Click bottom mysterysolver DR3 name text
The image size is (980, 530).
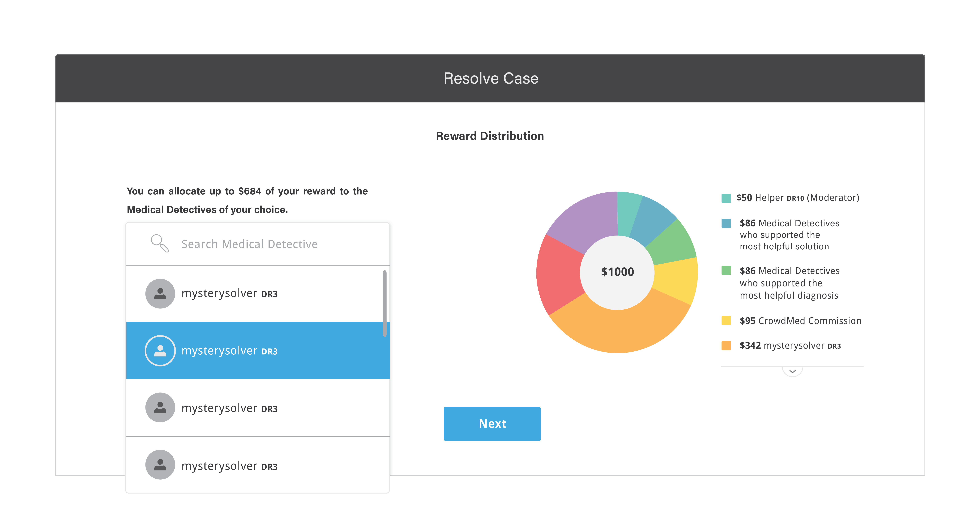point(229,466)
